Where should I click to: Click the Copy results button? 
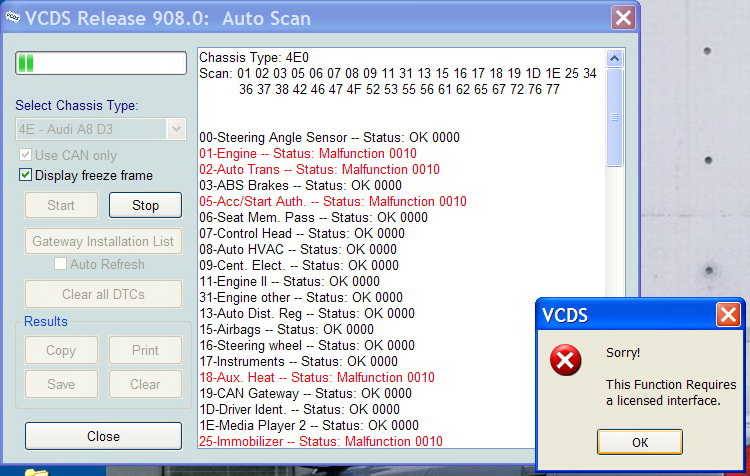(x=61, y=351)
